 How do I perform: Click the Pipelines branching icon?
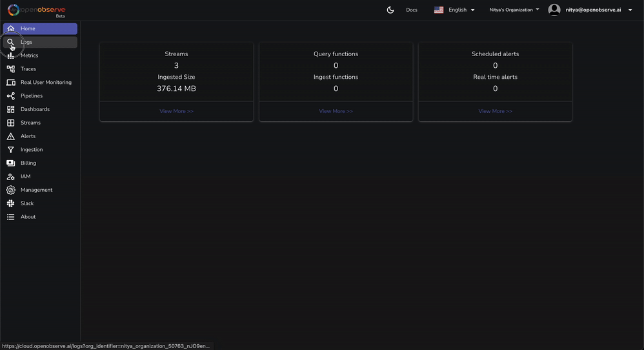[x=11, y=96]
